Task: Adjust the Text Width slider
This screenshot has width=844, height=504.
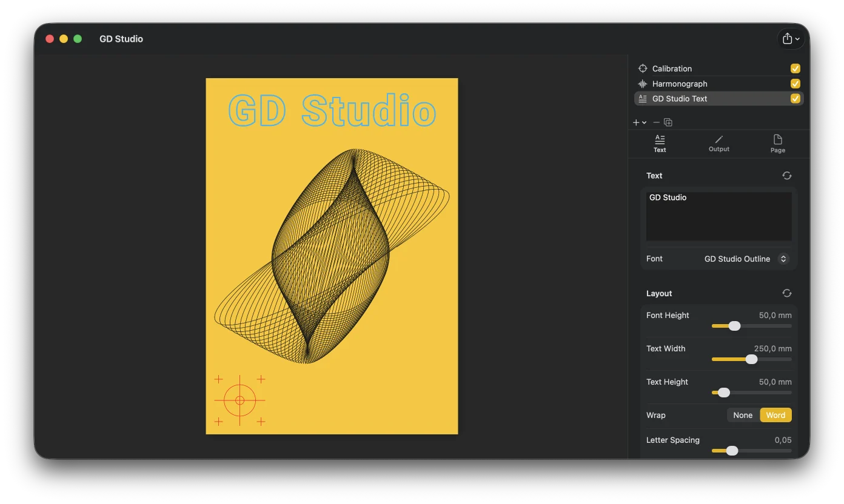Action: point(751,359)
